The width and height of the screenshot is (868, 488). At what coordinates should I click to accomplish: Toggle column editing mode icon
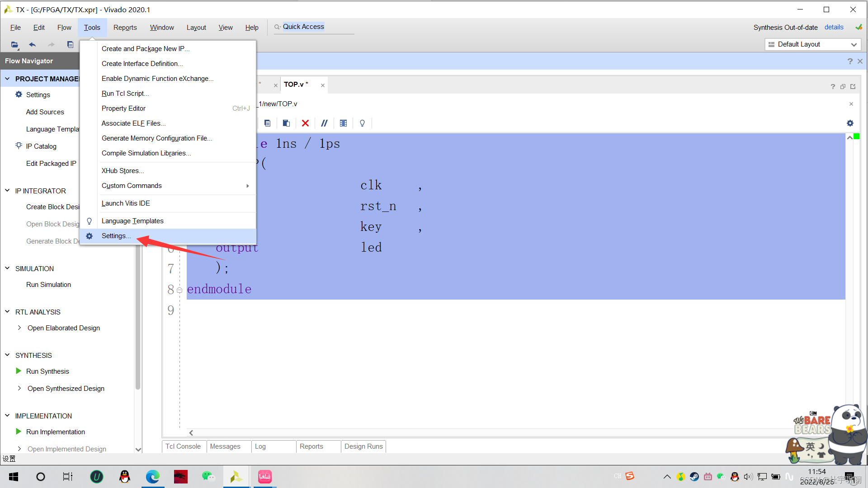click(x=343, y=123)
